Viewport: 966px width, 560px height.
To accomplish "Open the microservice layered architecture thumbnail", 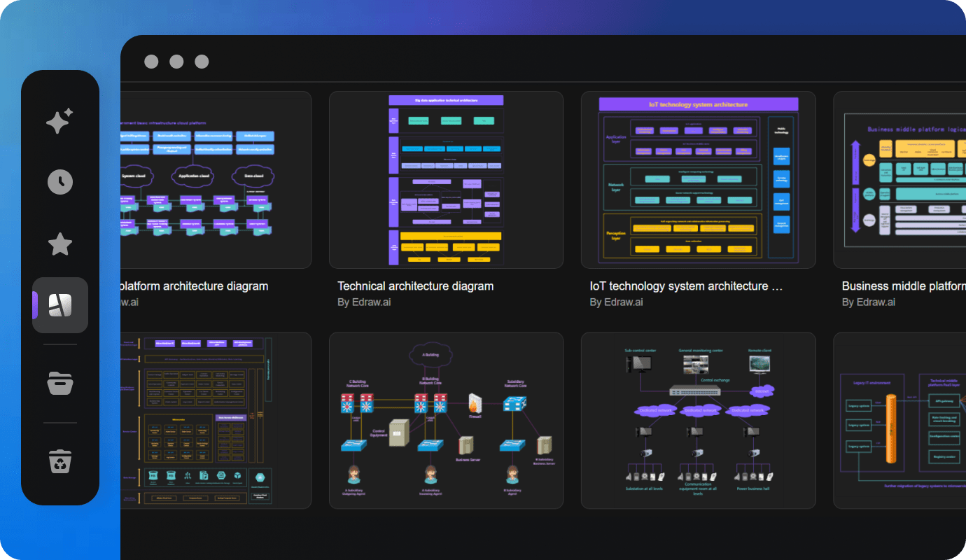I will click(x=216, y=421).
